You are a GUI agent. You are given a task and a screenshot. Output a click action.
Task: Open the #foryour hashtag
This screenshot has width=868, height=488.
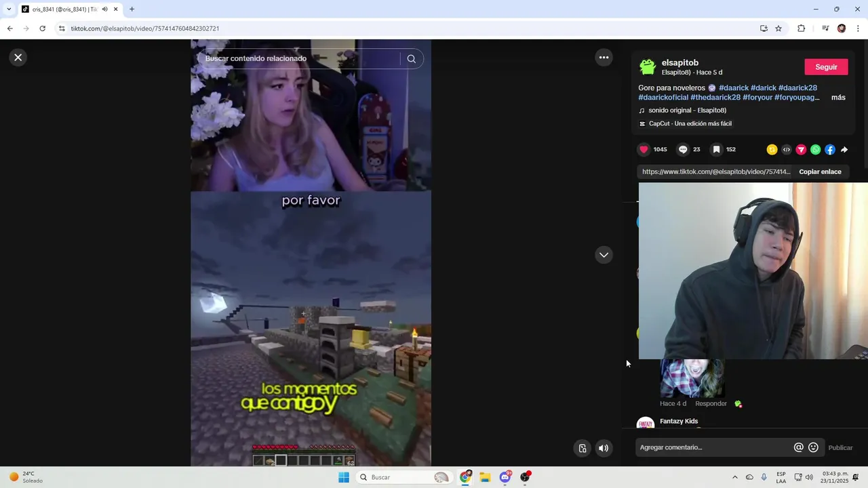tap(757, 98)
